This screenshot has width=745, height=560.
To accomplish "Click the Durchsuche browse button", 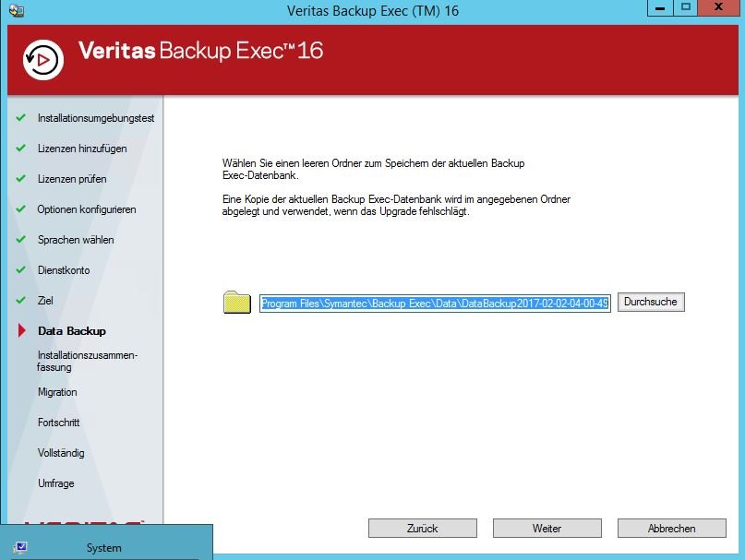I will tap(651, 302).
